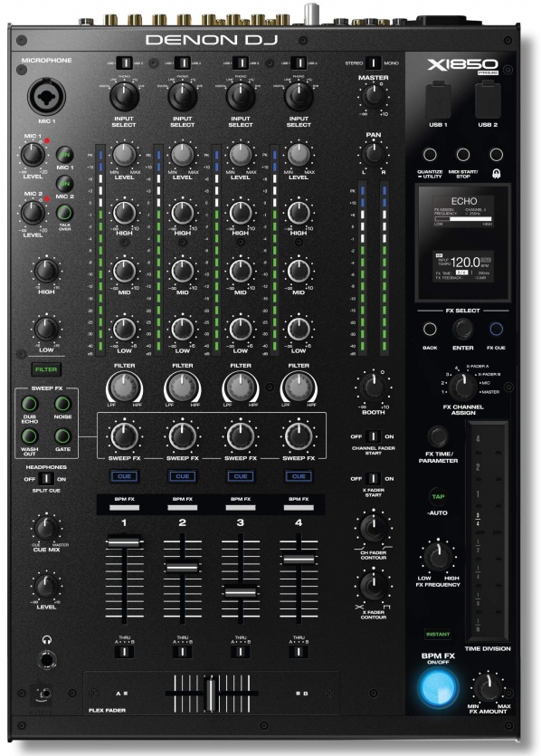The height and width of the screenshot is (756, 541).
Task: Click channel 3 volume fader cap
Action: (241, 591)
